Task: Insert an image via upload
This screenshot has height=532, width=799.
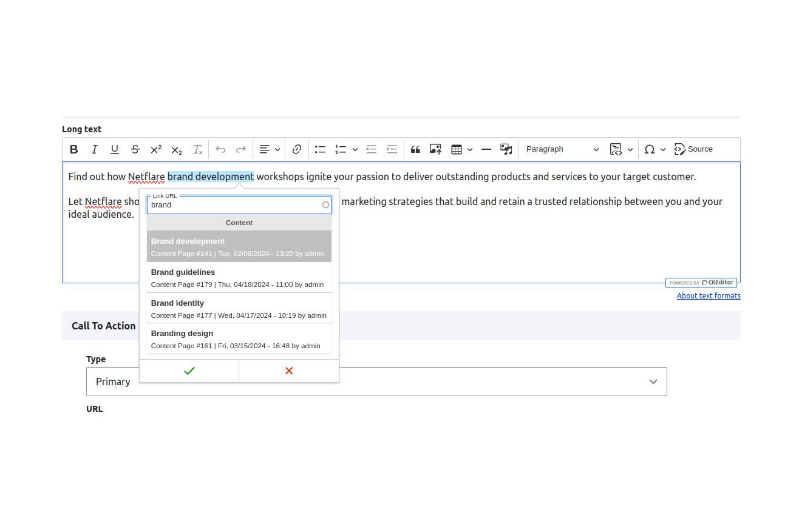Action: (x=435, y=149)
